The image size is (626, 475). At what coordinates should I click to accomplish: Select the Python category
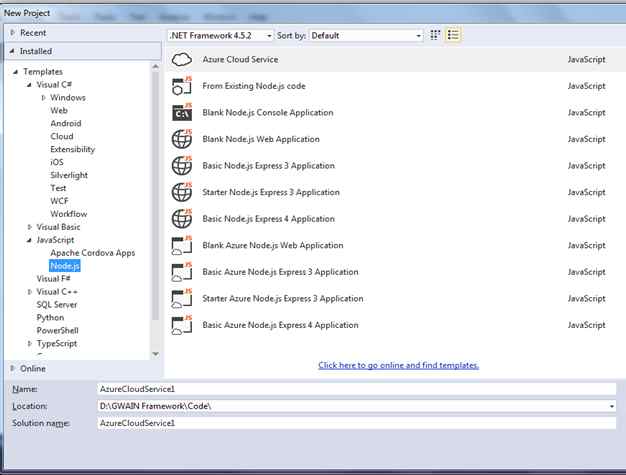[x=50, y=318]
